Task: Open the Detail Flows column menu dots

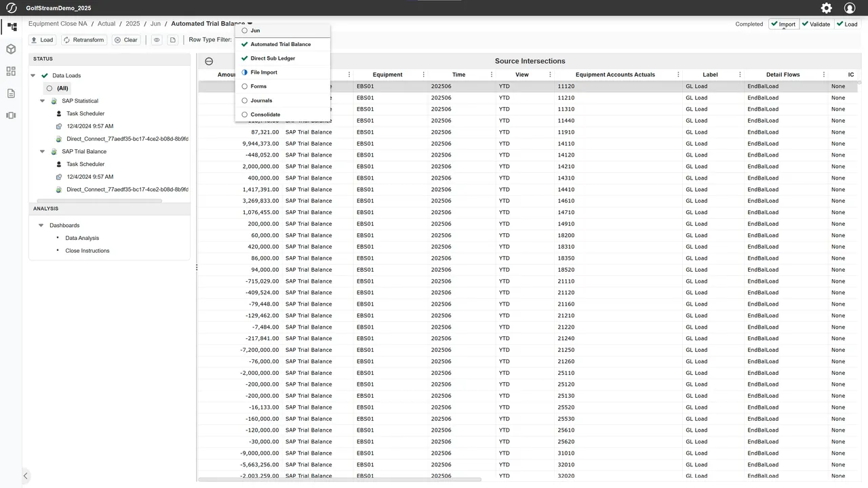Action: point(824,75)
